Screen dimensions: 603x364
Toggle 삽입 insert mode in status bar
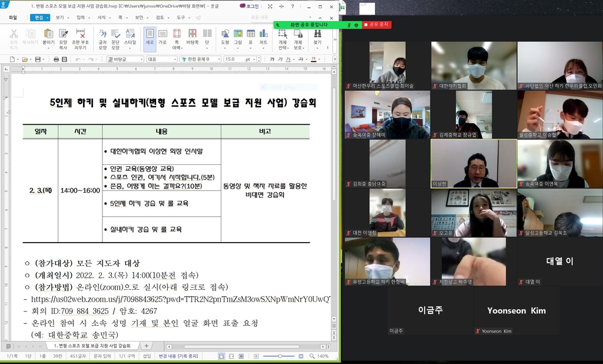[147, 356]
